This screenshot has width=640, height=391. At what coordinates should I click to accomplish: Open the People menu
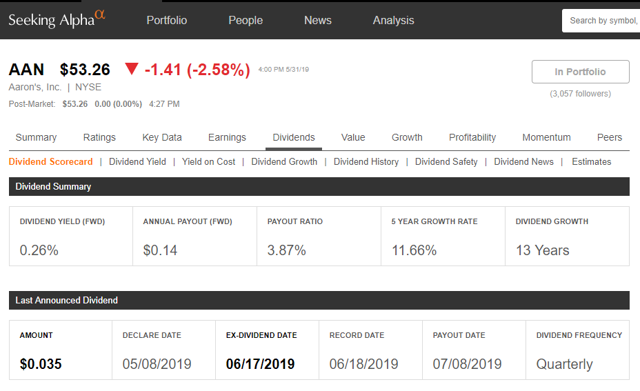point(245,20)
